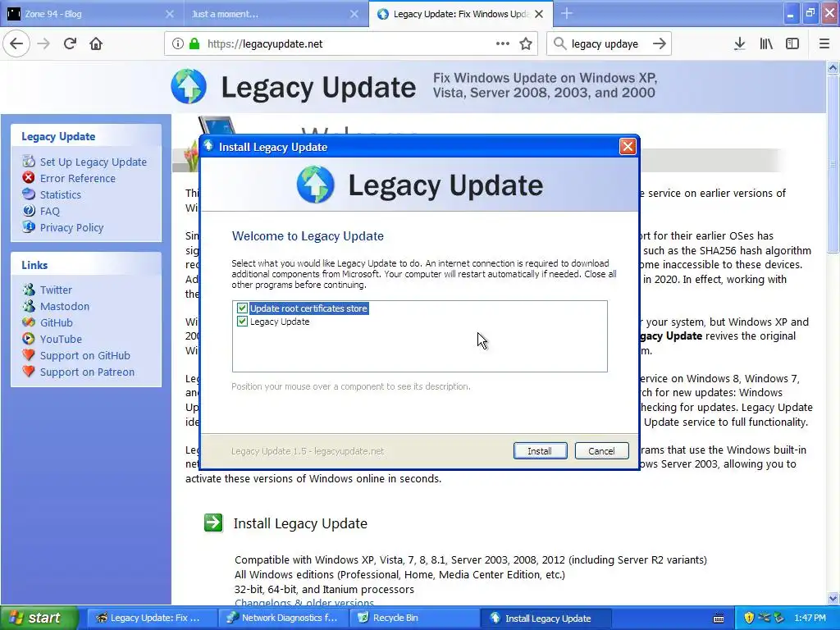Viewport: 840px width, 630px height.
Task: Click the GitHub icon in Links
Action: click(x=29, y=322)
